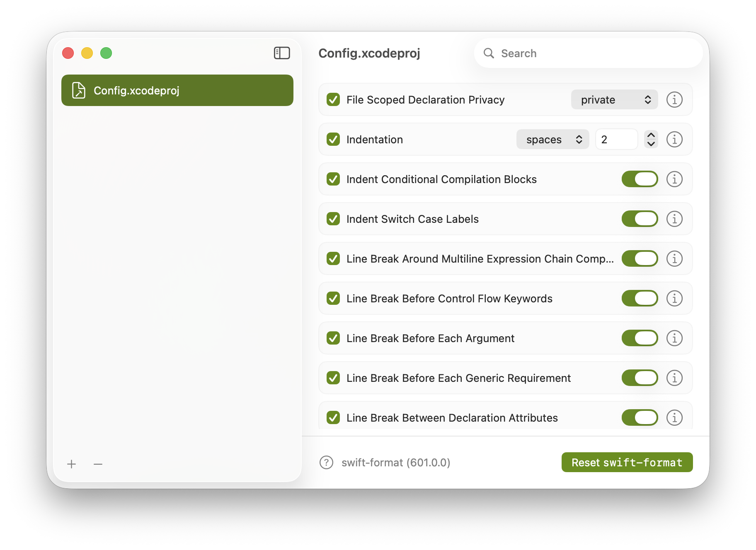Toggle the sidebar visibility icon

[x=282, y=53]
